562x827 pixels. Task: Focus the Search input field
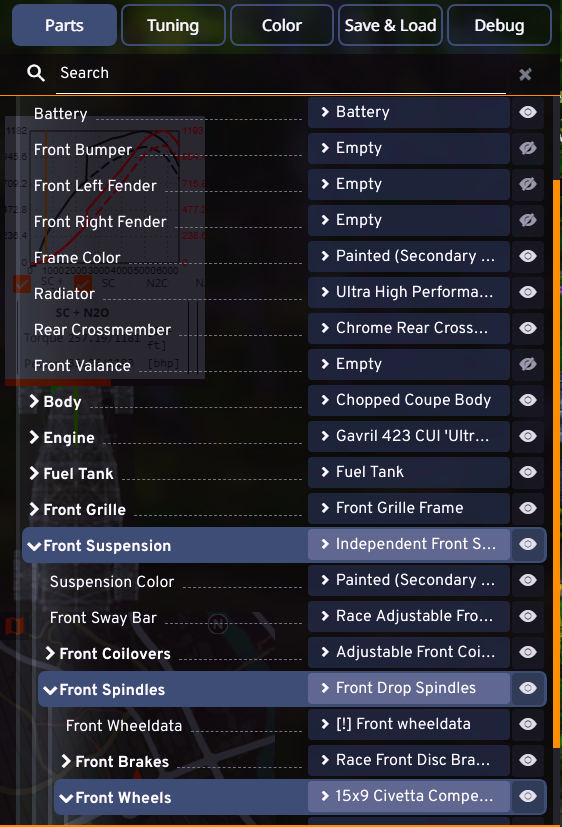280,73
